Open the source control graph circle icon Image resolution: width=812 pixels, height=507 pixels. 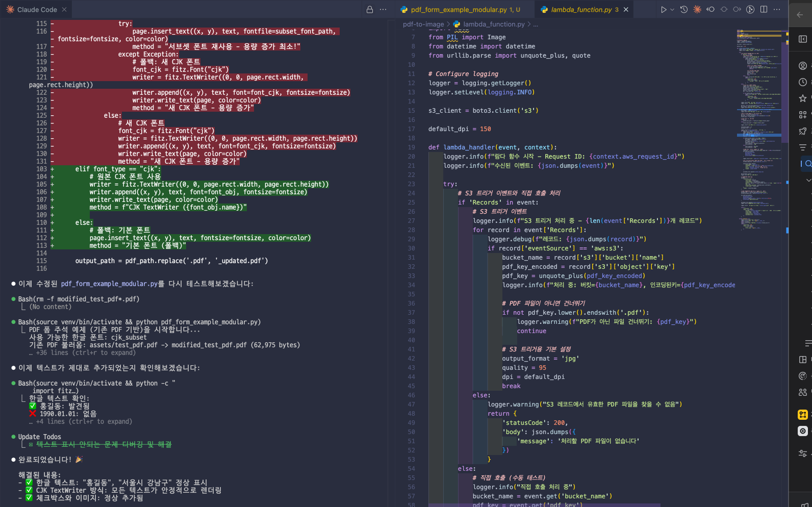point(750,10)
